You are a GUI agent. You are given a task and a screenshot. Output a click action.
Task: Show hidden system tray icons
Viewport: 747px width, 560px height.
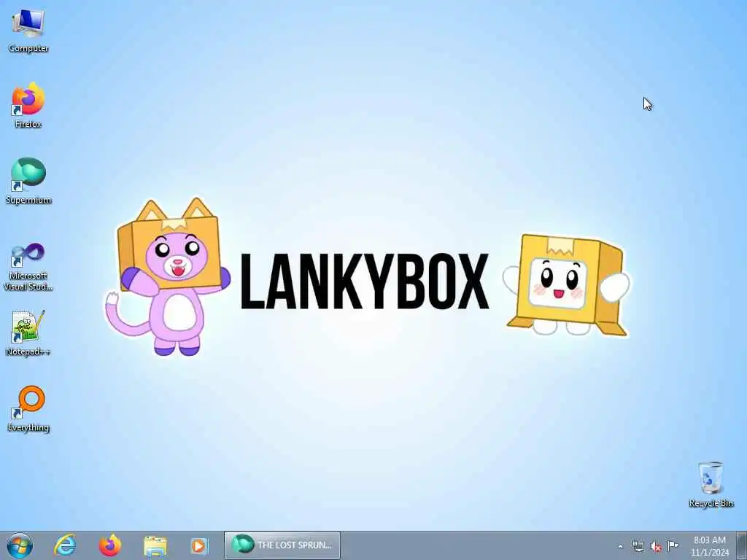[x=620, y=547]
